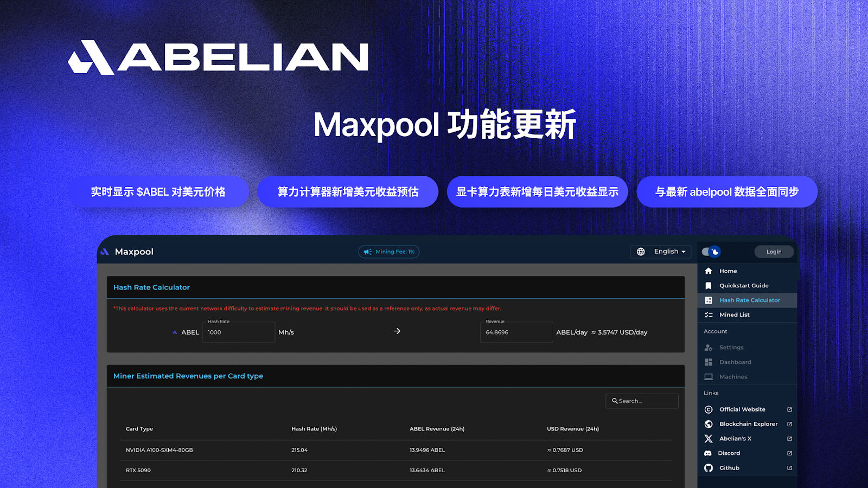Click the search magnifier icon
868x488 pixels.
615,401
